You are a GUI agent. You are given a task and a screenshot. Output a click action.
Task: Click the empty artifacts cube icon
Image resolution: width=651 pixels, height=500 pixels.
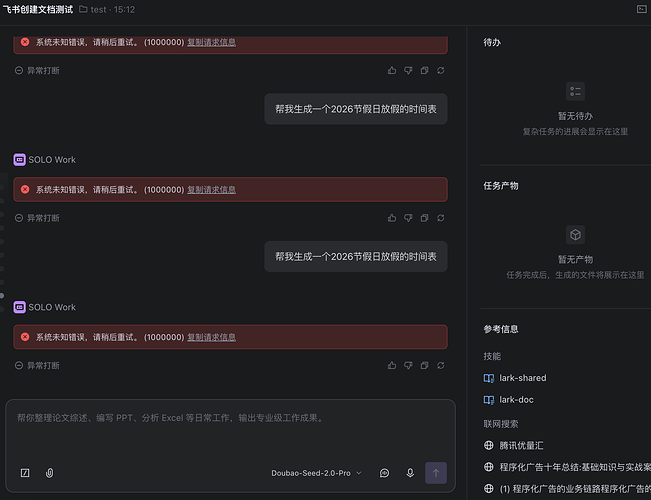pyautogui.click(x=575, y=235)
